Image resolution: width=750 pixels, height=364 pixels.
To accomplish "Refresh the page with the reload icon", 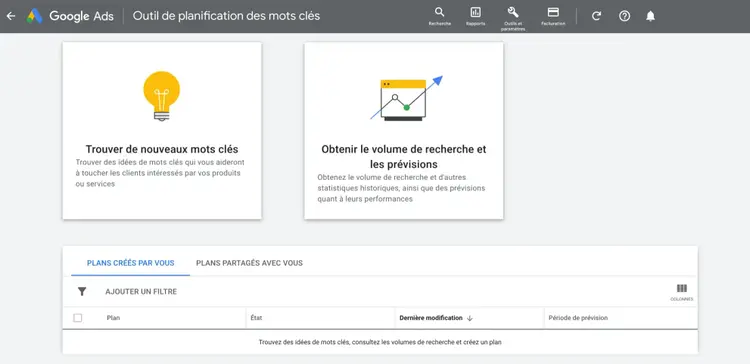I will 596,16.
